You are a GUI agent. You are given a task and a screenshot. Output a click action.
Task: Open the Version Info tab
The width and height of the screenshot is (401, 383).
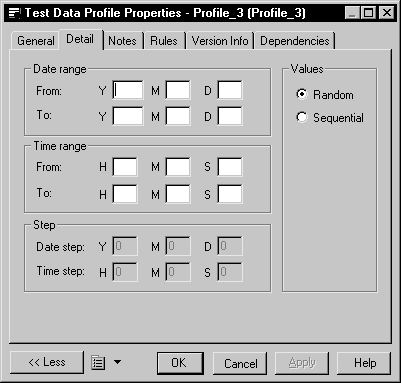[220, 41]
